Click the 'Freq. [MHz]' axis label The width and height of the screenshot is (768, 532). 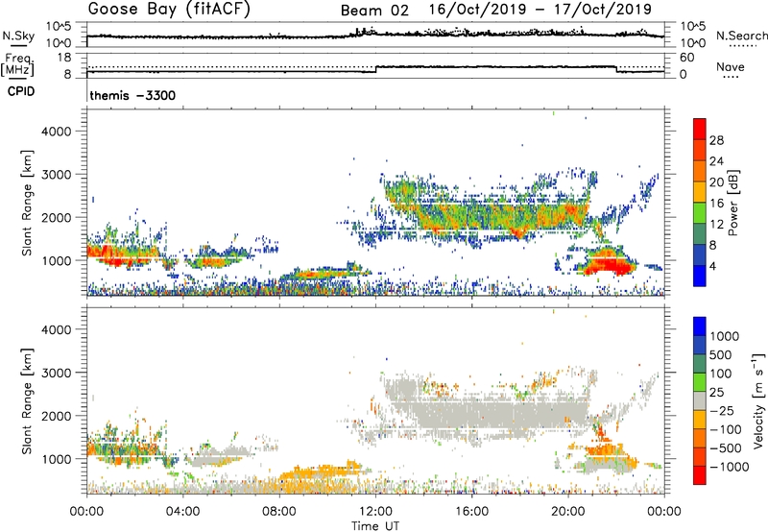coord(17,65)
